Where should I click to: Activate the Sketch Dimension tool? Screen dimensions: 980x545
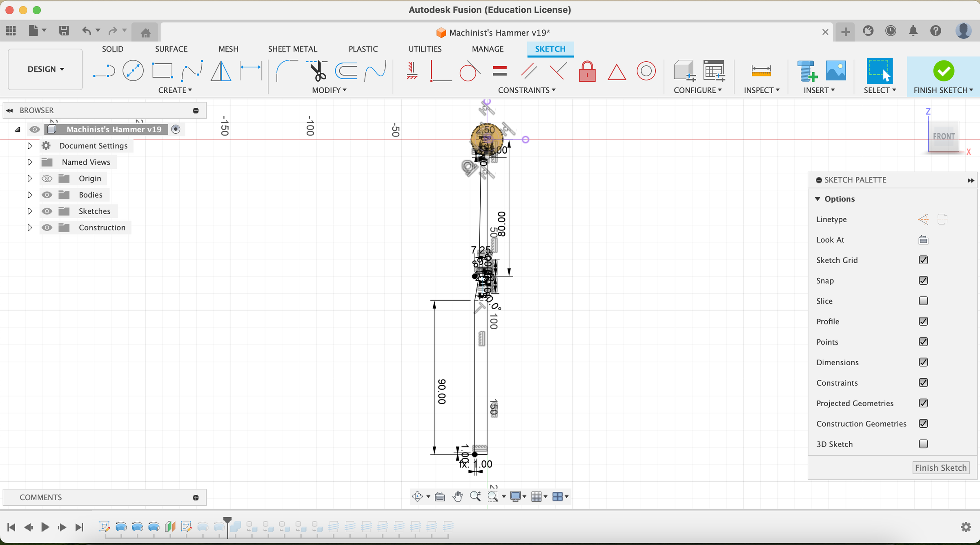pos(250,71)
